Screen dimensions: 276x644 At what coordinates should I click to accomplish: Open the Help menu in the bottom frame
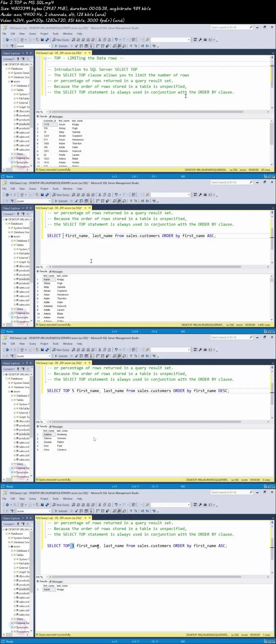click(x=80, y=499)
